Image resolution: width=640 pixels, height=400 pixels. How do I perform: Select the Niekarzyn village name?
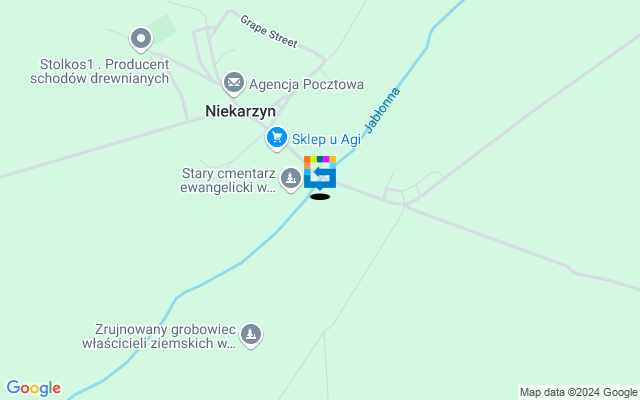coord(240,111)
